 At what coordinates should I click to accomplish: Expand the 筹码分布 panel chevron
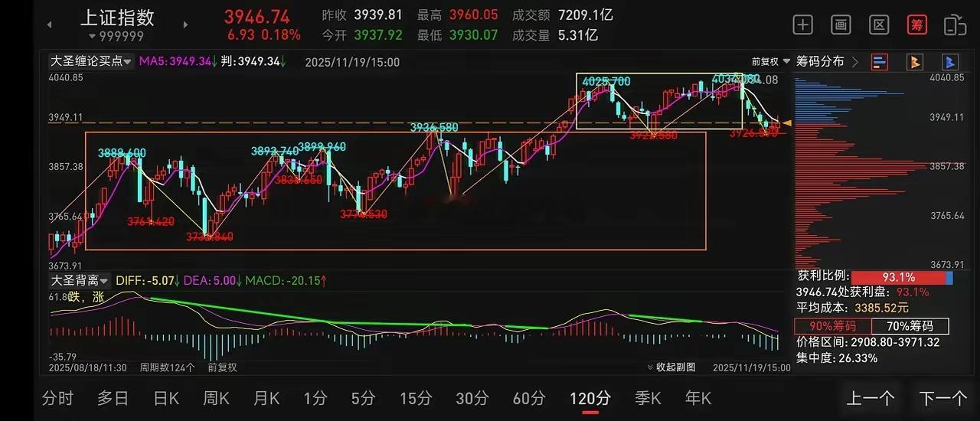[855, 61]
